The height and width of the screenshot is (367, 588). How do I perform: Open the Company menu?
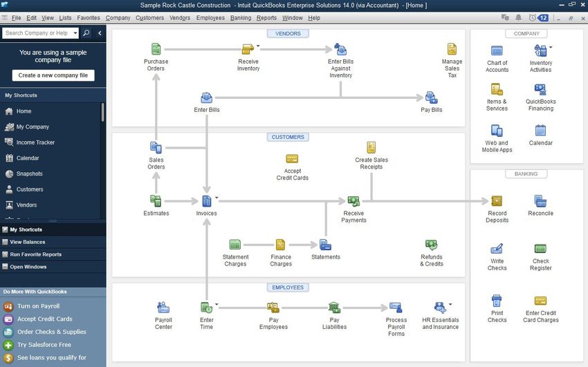click(x=118, y=17)
